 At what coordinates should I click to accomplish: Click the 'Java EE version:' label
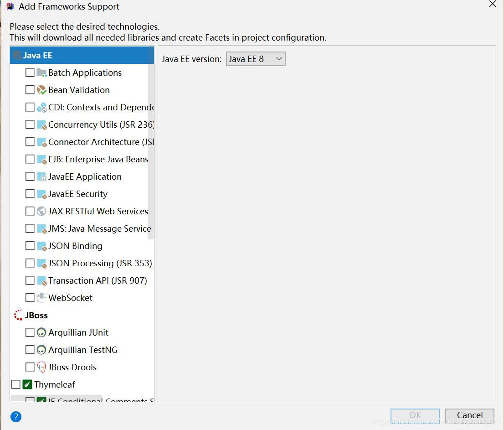[x=191, y=59]
